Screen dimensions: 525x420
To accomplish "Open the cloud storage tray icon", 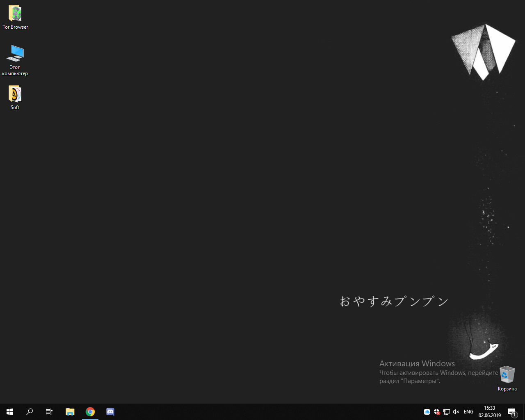I will (x=427, y=412).
